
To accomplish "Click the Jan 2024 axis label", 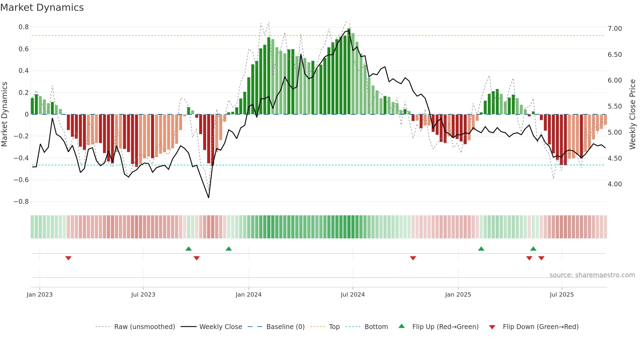I will point(249,294).
